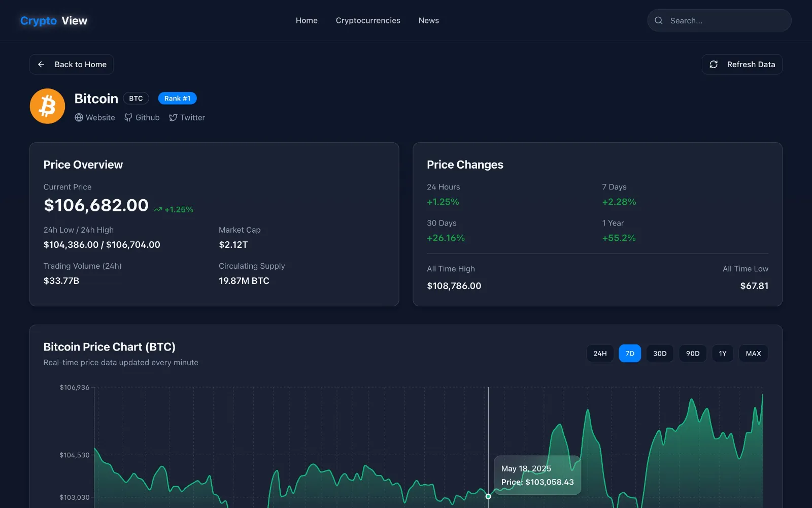Click the trending-up arrow beside +1.25%
The width and height of the screenshot is (812, 508).
coord(158,209)
